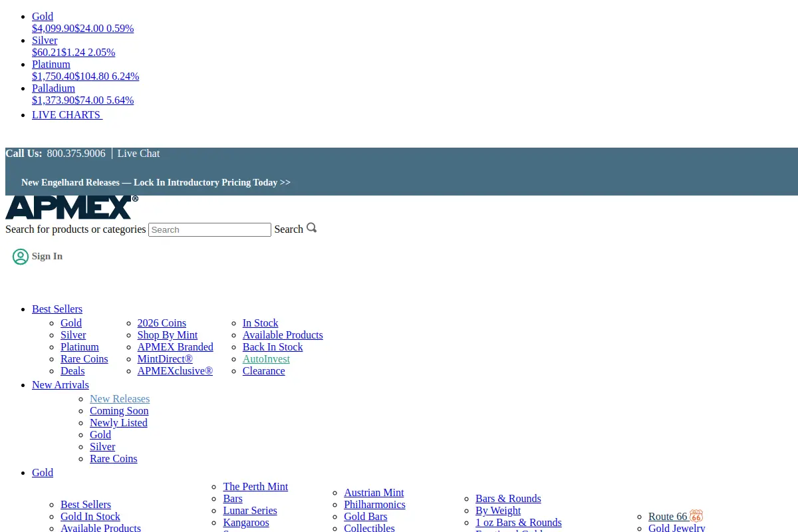Call the 800.375.9006 phone number
The width and height of the screenshot is (798, 532).
coord(76,154)
